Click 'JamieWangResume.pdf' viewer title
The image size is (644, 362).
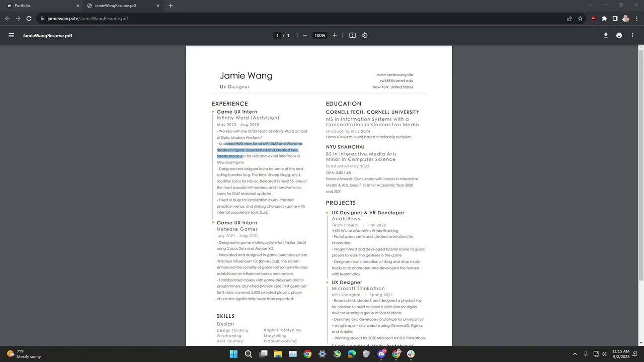tap(47, 35)
